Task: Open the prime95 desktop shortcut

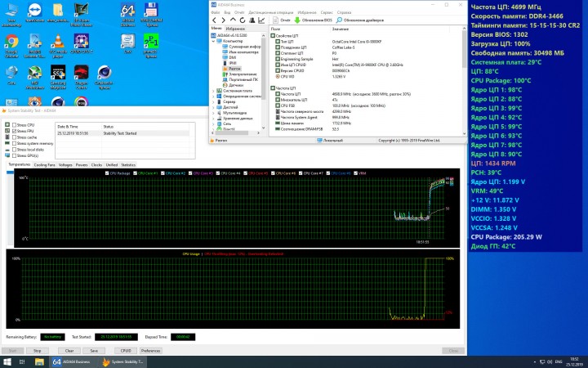Action: click(x=151, y=46)
